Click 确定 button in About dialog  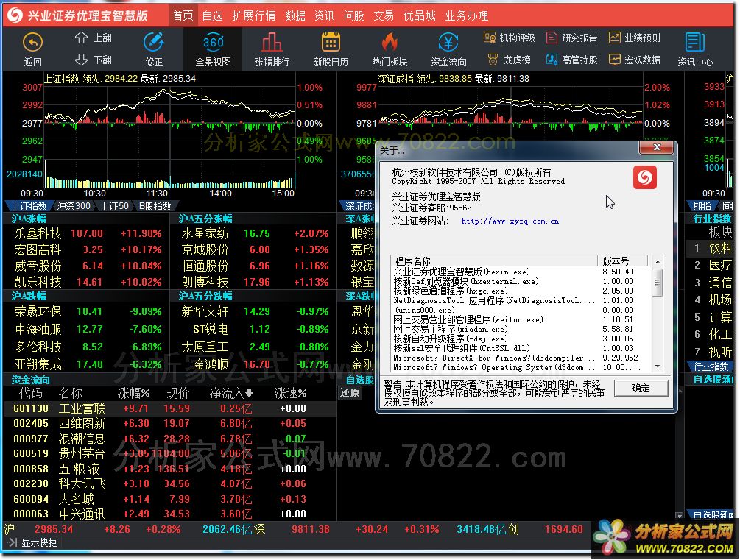tap(641, 389)
